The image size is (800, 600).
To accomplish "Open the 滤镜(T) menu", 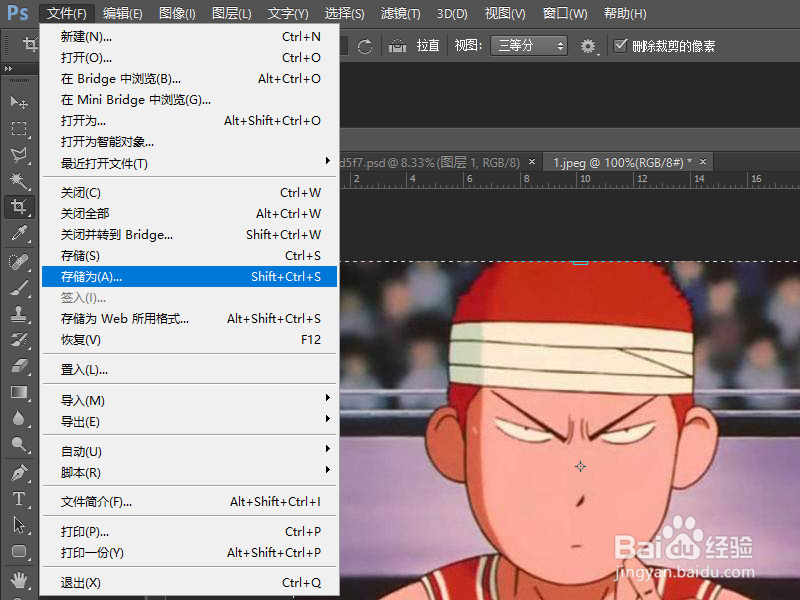I will (401, 13).
